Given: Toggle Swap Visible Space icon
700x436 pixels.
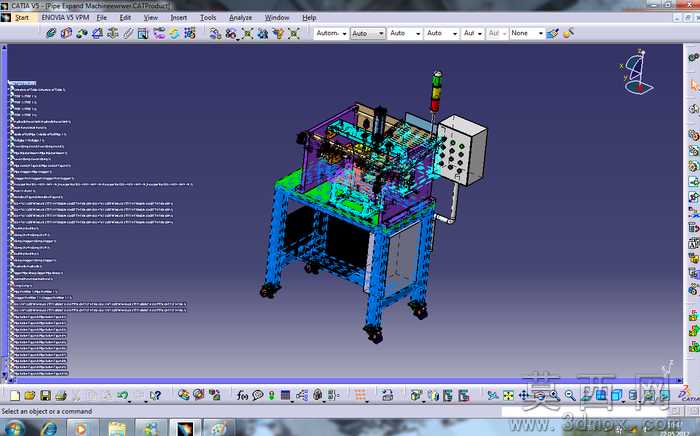Looking at the screenshot, I should (664, 395).
